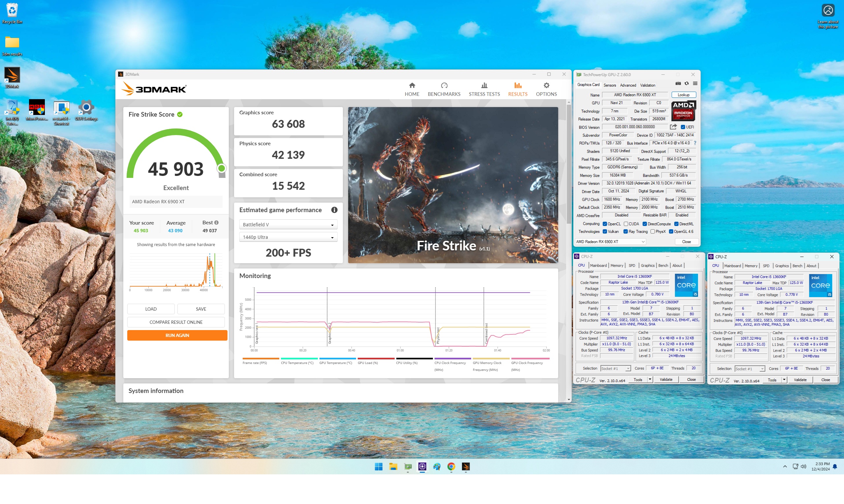
Task: Click the clock and date in taskbar
Action: pyautogui.click(x=820, y=467)
